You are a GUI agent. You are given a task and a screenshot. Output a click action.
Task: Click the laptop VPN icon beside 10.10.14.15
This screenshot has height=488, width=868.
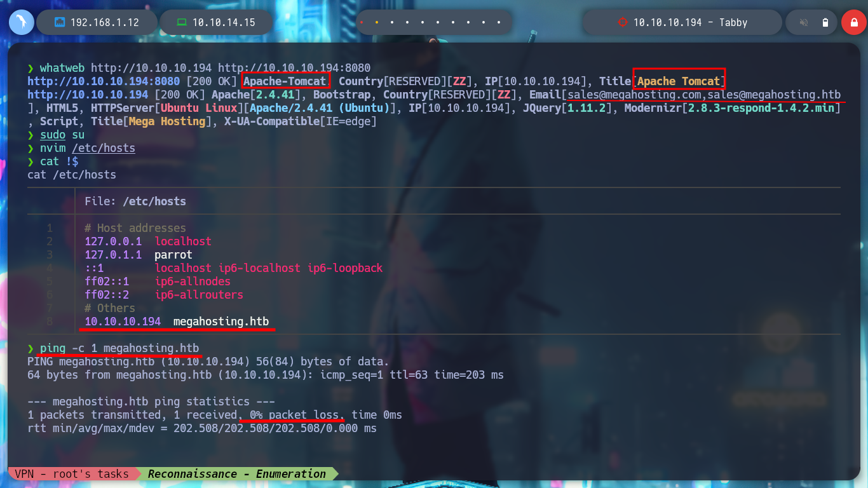pyautogui.click(x=182, y=22)
